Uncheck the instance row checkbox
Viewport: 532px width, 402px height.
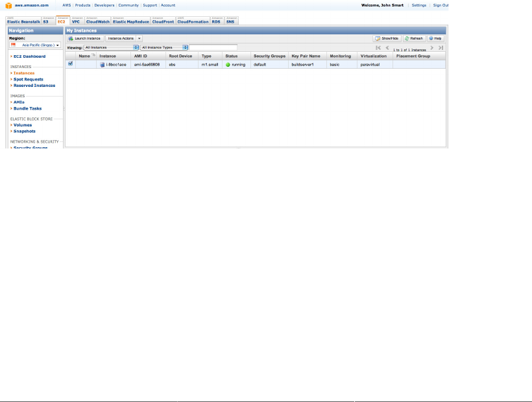pyautogui.click(x=71, y=64)
